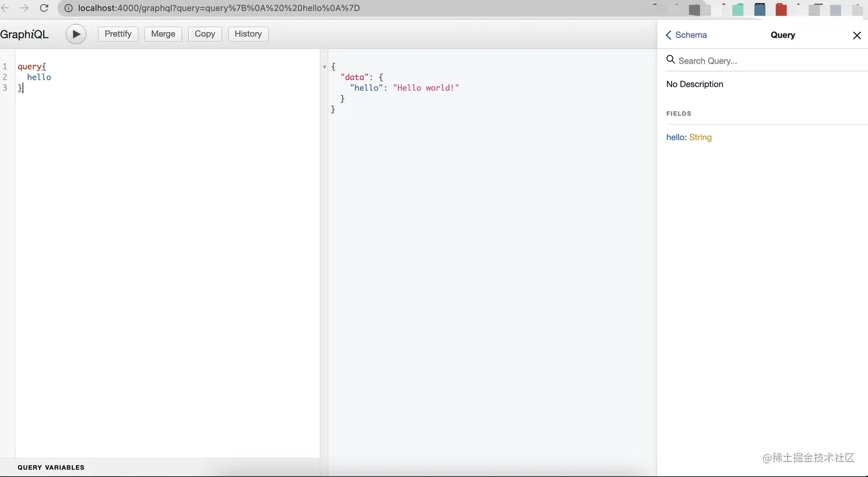Click the GraphiQL title in the toolbar
Screen dimensions: 868x477
24,34
